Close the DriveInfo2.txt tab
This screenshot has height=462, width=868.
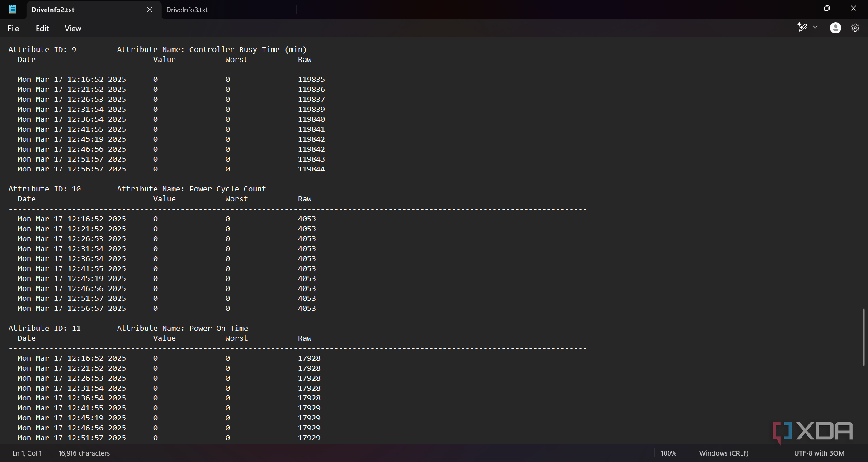click(150, 10)
